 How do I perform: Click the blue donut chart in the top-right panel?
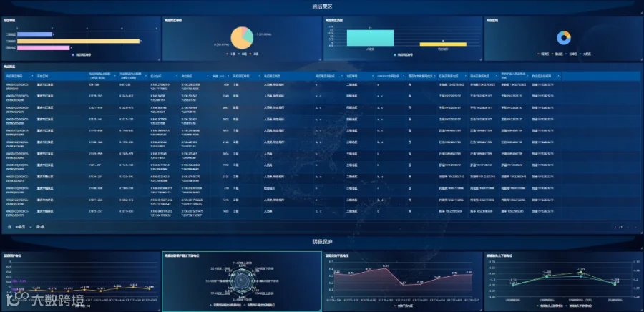tap(564, 38)
